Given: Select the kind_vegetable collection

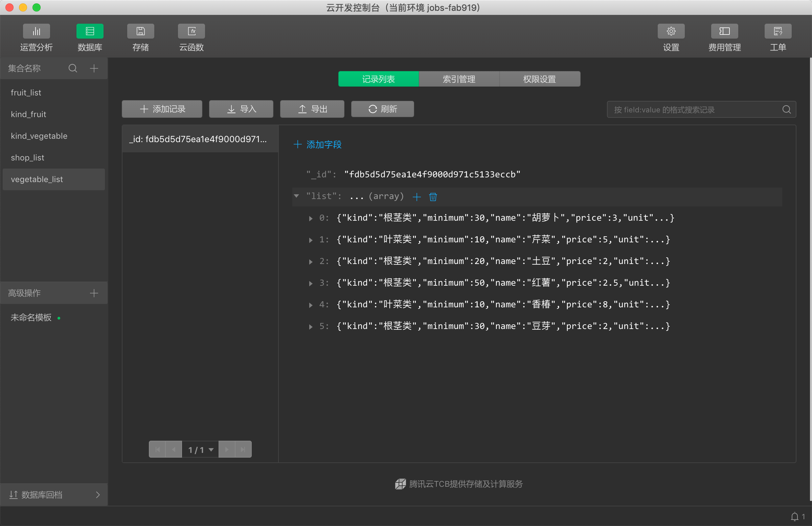Looking at the screenshot, I should [x=39, y=136].
